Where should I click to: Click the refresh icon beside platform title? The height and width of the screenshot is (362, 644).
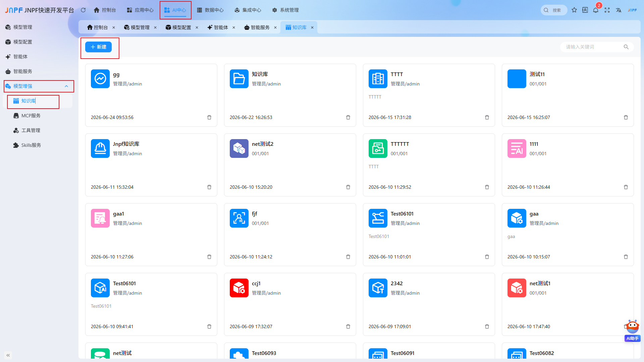point(83,10)
